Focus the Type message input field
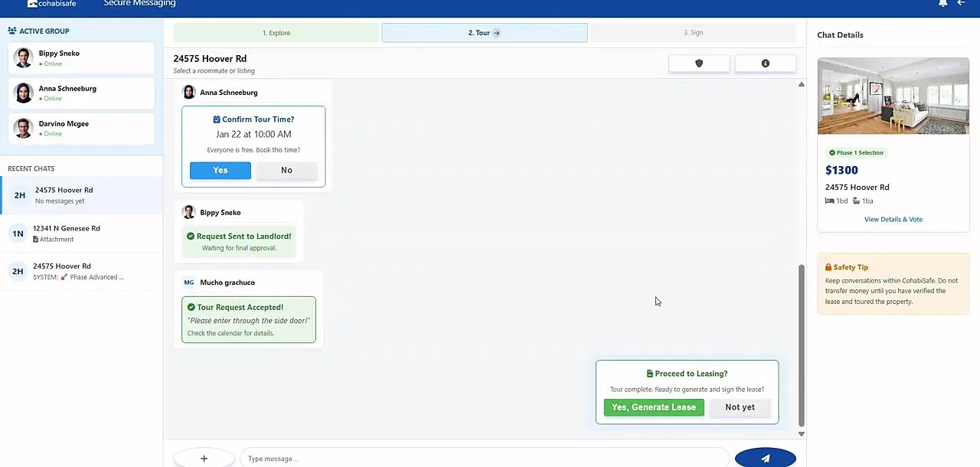This screenshot has height=467, width=980. 484,459
